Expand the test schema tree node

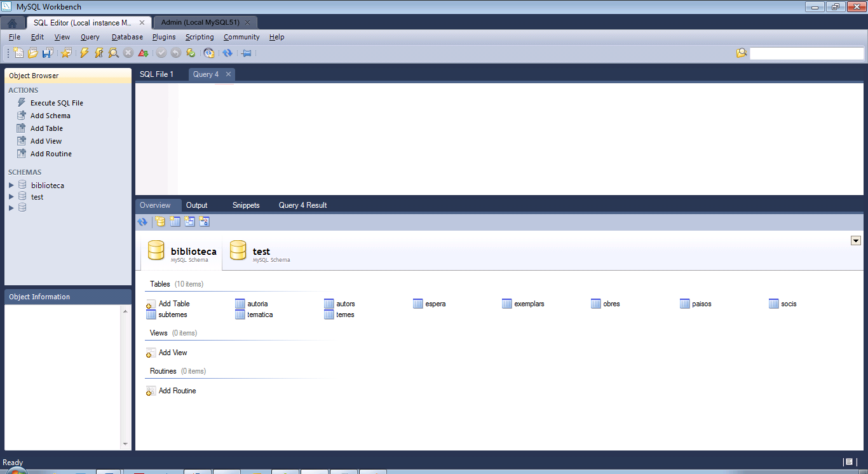[x=11, y=197]
